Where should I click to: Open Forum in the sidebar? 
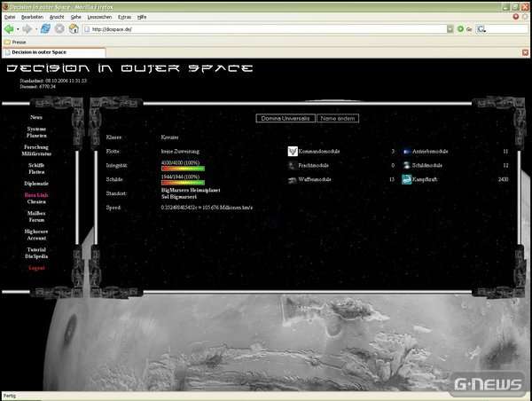coord(36,220)
